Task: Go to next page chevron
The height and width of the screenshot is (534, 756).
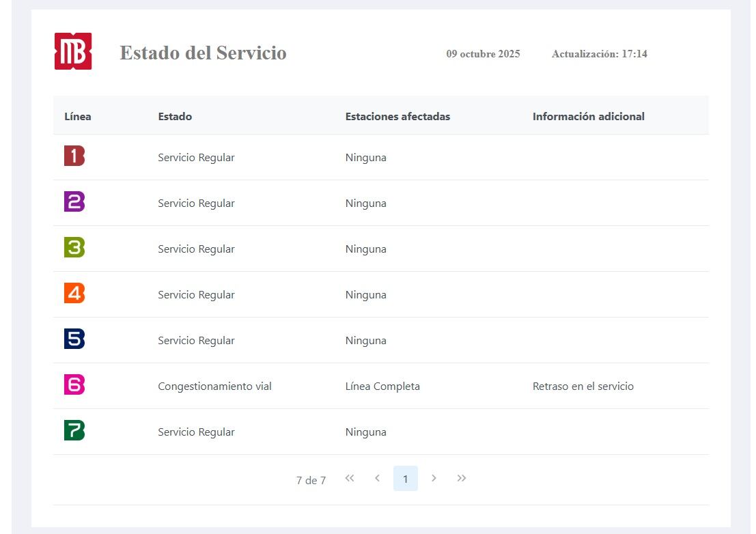Action: pyautogui.click(x=434, y=478)
